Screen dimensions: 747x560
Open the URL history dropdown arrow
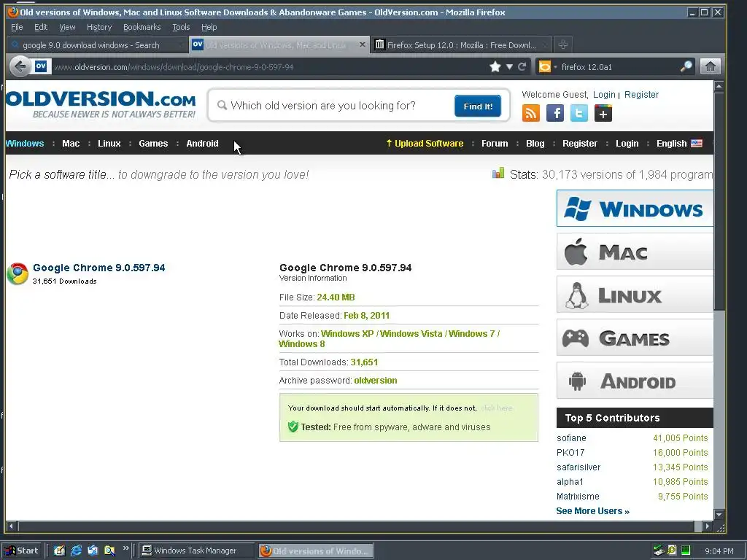click(509, 66)
